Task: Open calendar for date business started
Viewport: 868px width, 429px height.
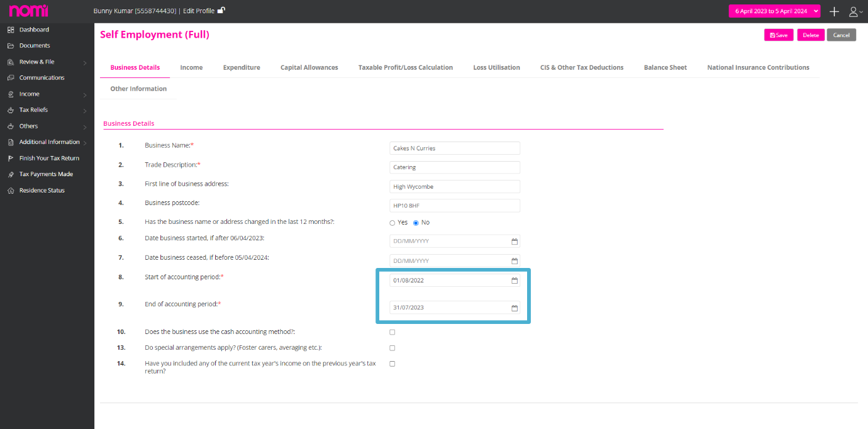Action: click(x=514, y=242)
